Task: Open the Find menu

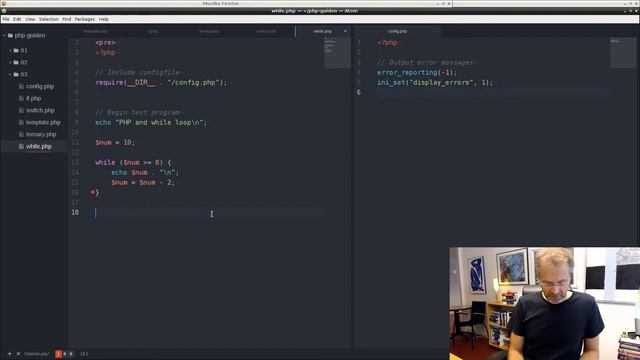Action: [67, 19]
